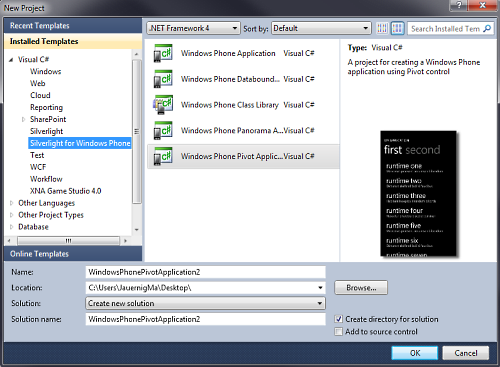
Task: Collapse the Visual C# tree node
Action: coord(11,60)
